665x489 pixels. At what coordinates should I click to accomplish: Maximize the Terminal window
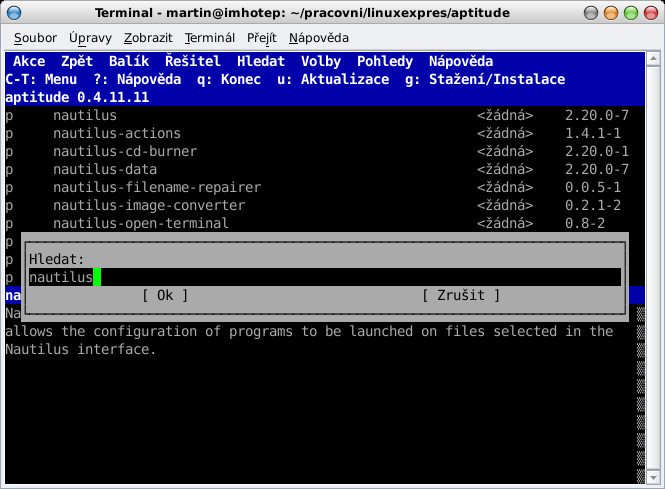click(x=629, y=12)
